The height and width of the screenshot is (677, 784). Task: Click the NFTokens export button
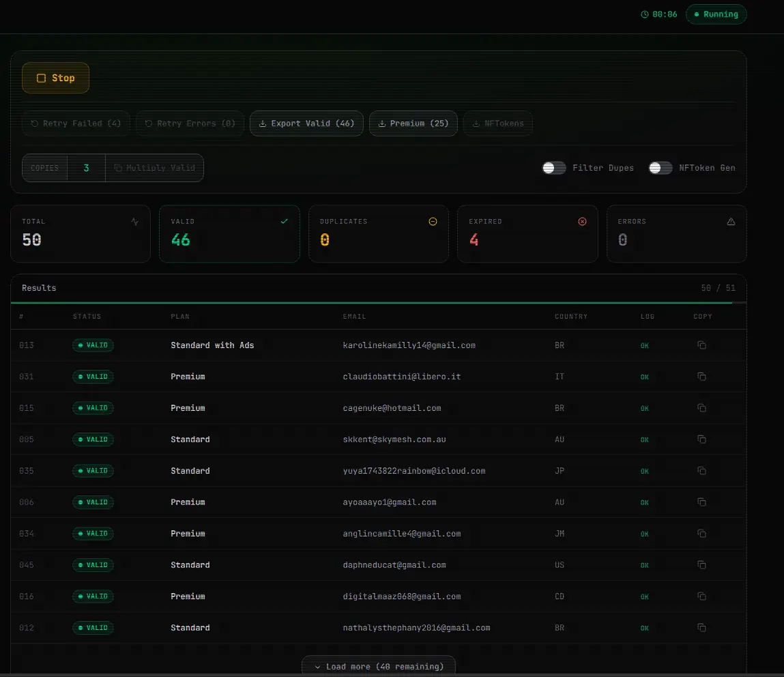click(x=498, y=124)
